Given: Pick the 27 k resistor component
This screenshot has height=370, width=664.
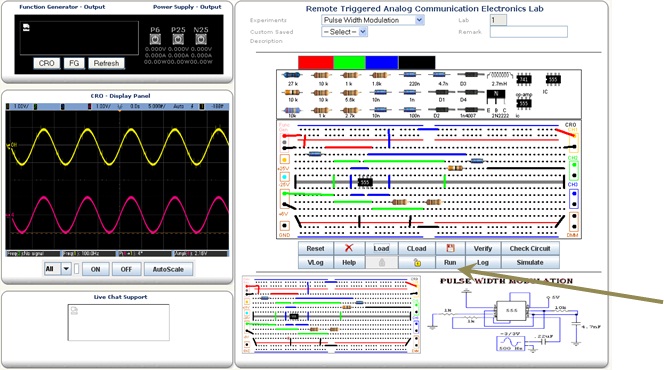Looking at the screenshot, I should (x=292, y=78).
